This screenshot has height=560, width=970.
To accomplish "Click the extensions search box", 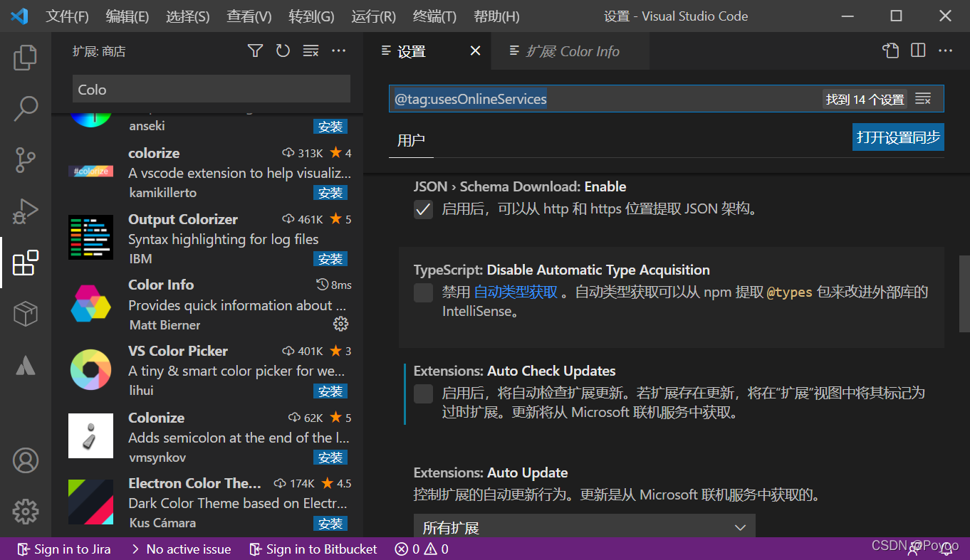I will (212, 89).
